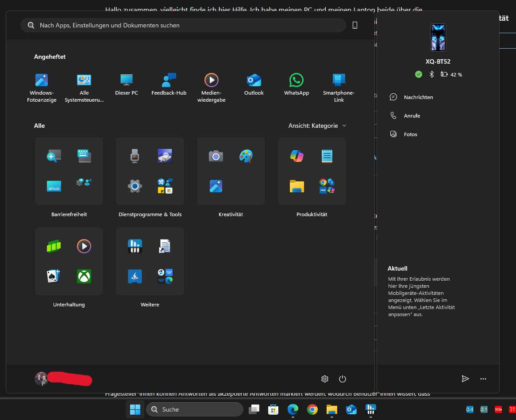Screen dimensions: 516x420
Task: Open Task View on taskbar
Action: click(254, 409)
